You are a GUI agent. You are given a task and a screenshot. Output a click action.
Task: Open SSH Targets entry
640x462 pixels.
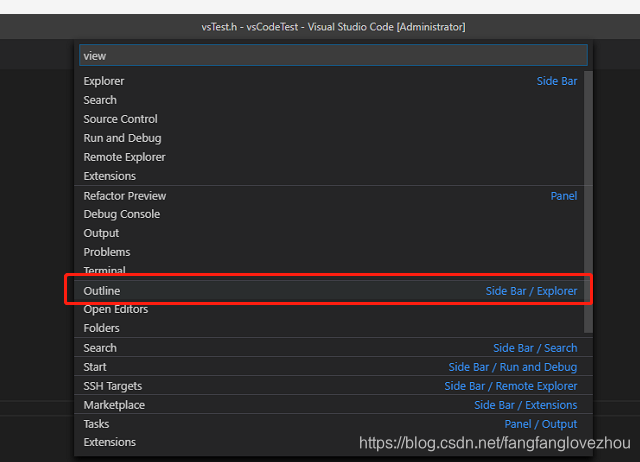tap(333, 386)
